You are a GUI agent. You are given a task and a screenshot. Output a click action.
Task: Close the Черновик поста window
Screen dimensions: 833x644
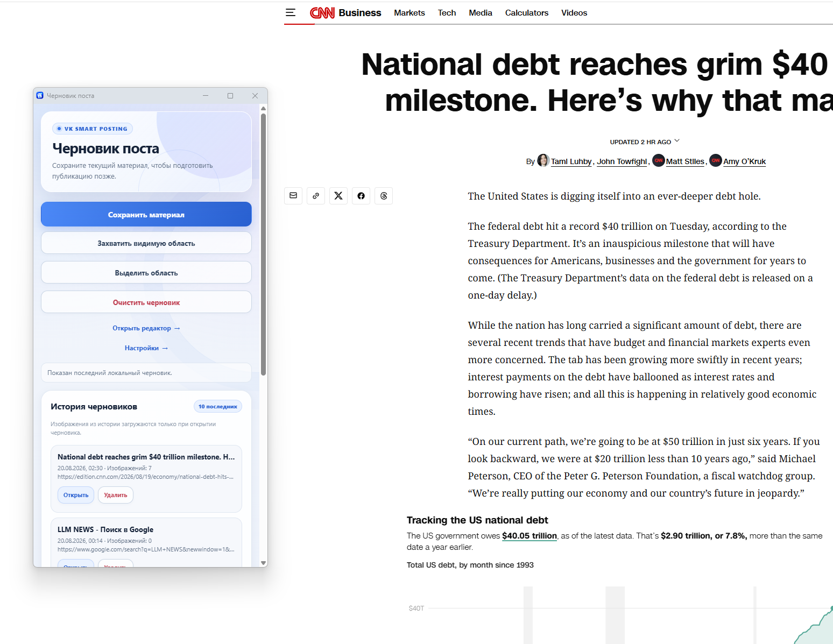point(255,96)
